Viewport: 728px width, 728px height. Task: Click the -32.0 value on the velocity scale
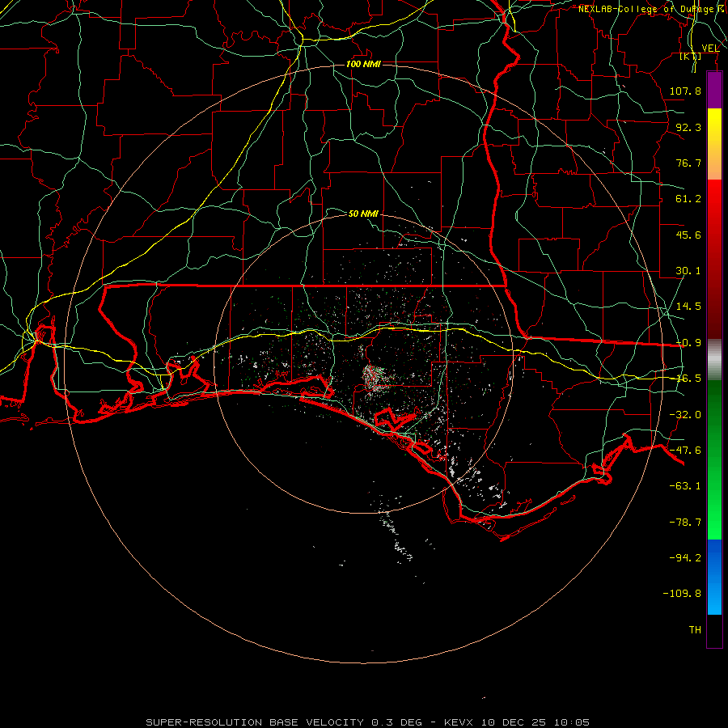[x=685, y=414]
